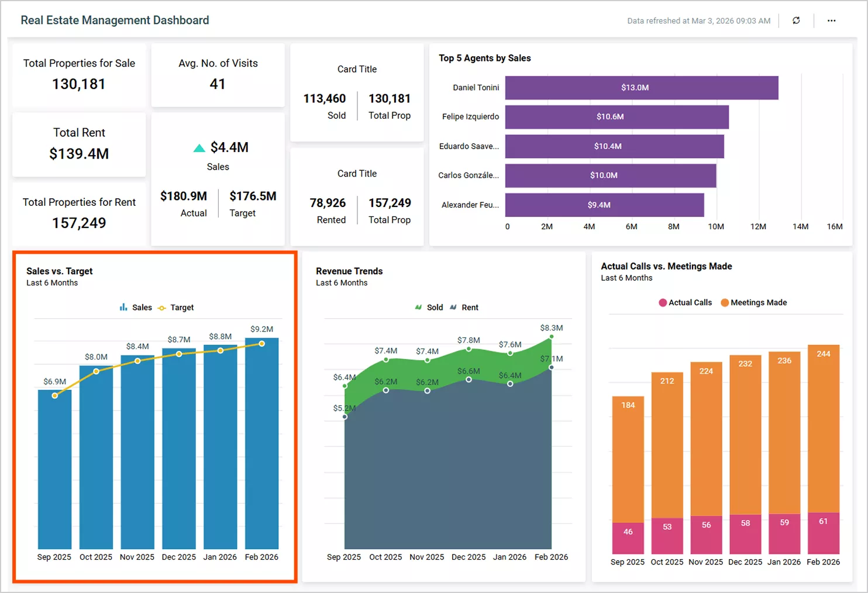Click the Total Properties for Sale card
The width and height of the screenshot is (868, 593).
pyautogui.click(x=79, y=74)
